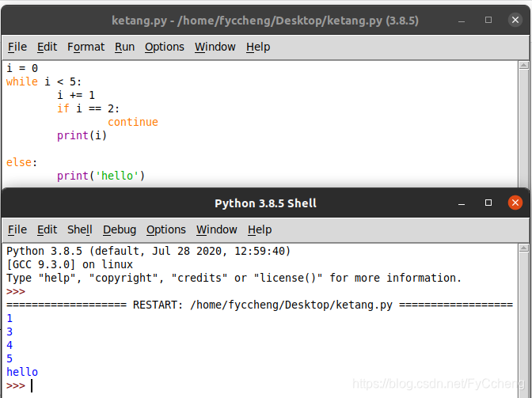This screenshot has width=532, height=398.
Task: Open Options menu in ketang.py editor
Action: click(x=165, y=47)
